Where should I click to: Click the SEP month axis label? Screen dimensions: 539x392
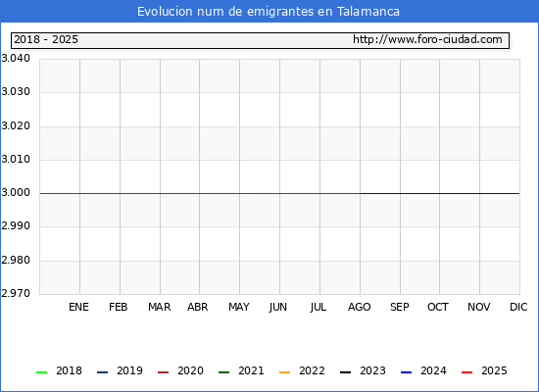[x=400, y=307]
